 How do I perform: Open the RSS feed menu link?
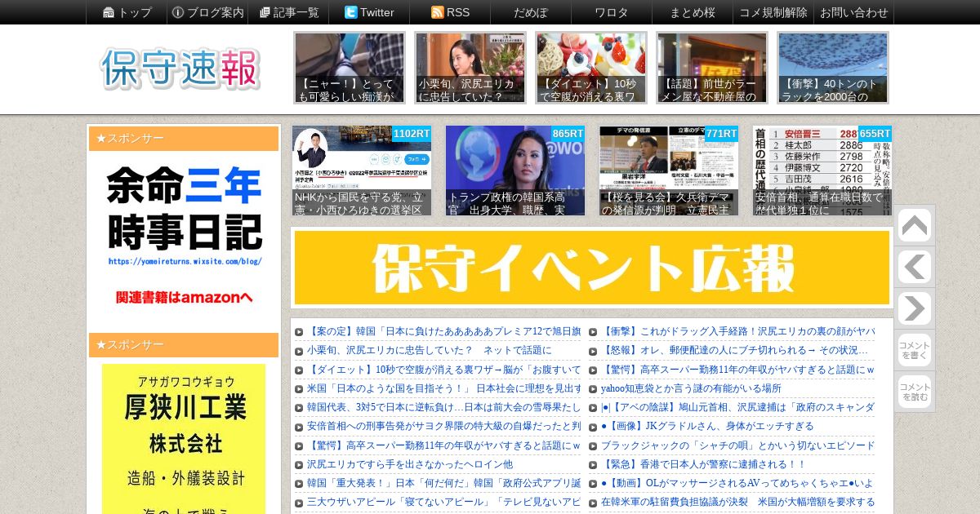point(450,12)
